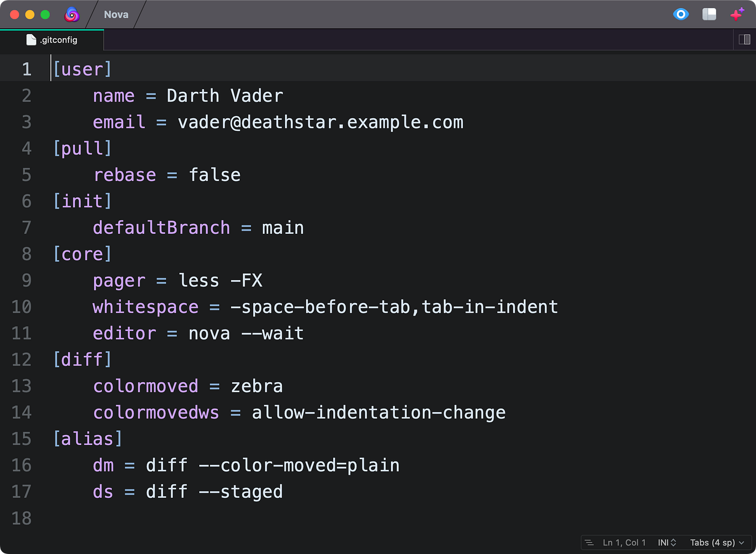Open the Tabs (4 sp) indentation dropdown
Image resolution: width=756 pixels, height=554 pixels.
click(x=717, y=543)
